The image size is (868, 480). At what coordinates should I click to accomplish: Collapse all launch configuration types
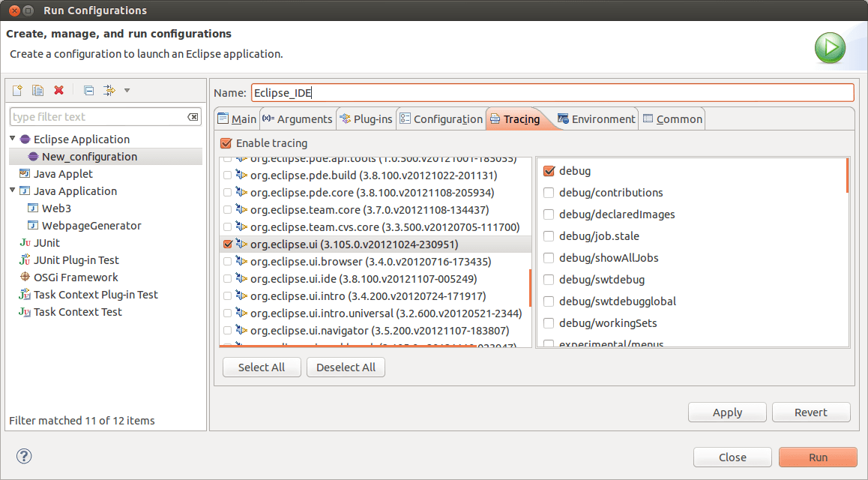88,90
